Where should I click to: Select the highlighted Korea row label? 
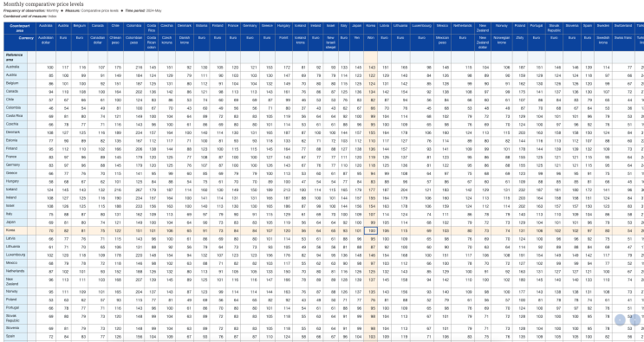pos(16,230)
